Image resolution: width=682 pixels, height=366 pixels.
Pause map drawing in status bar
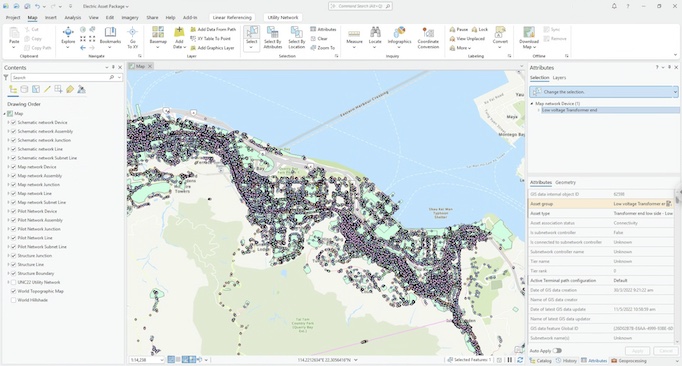click(510, 360)
